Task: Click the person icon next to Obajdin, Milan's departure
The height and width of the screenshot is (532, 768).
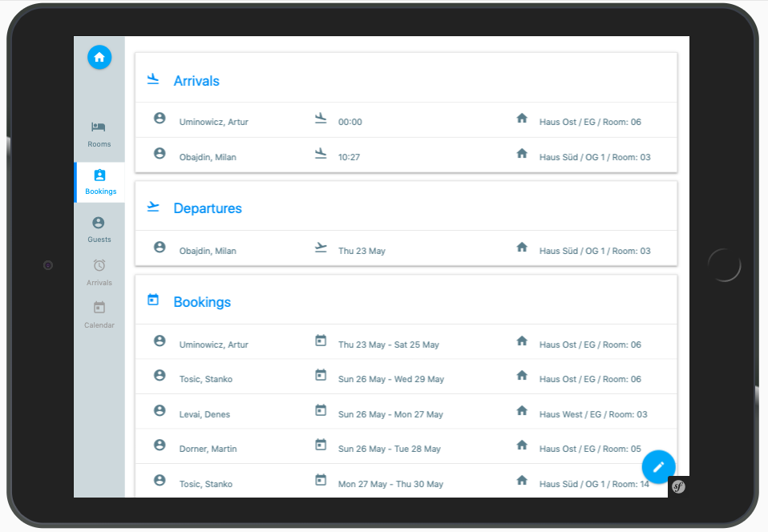Action: point(160,247)
